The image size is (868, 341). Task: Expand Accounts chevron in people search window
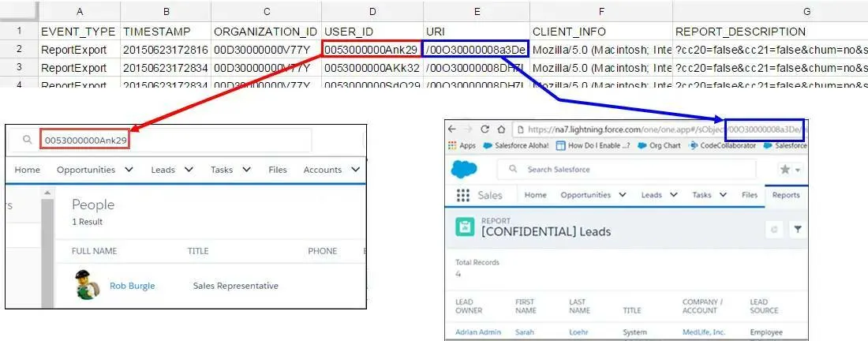tap(355, 170)
